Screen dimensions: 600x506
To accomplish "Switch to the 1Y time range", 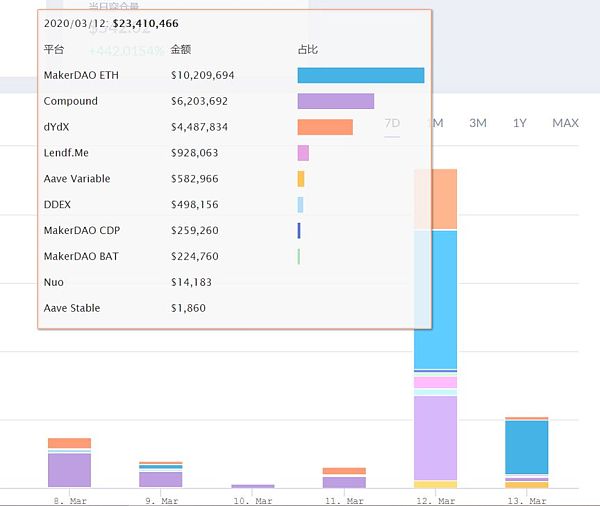I will tap(520, 123).
